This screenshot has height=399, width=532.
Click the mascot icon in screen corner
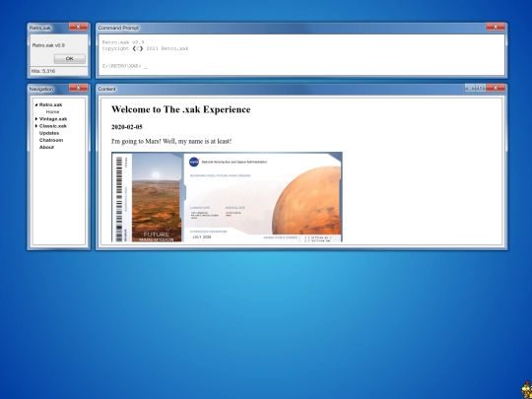click(527, 390)
